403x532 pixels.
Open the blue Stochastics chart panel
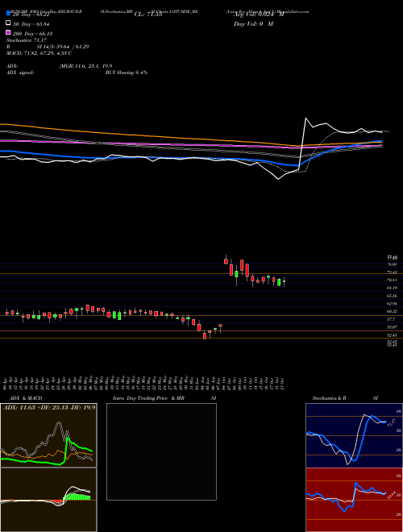click(354, 435)
